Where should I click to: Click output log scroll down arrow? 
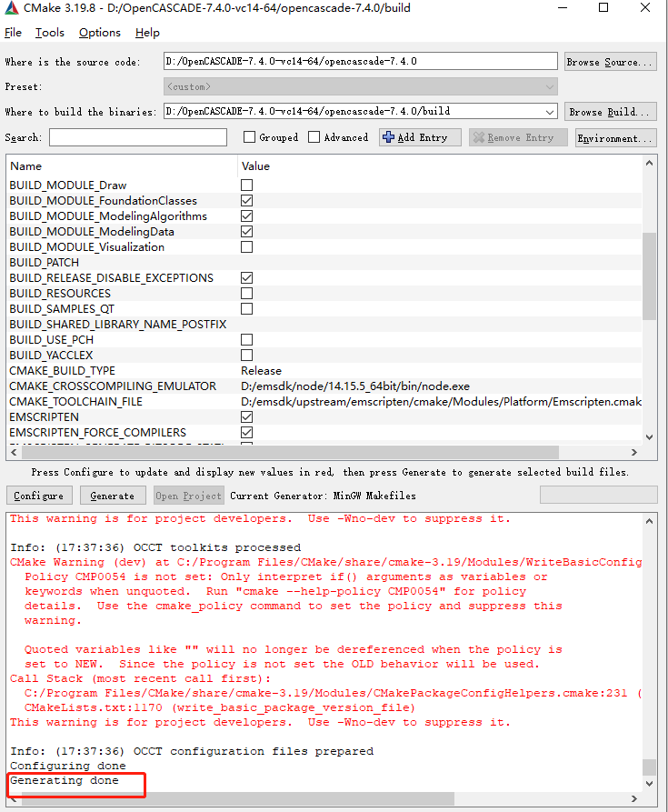(x=650, y=784)
